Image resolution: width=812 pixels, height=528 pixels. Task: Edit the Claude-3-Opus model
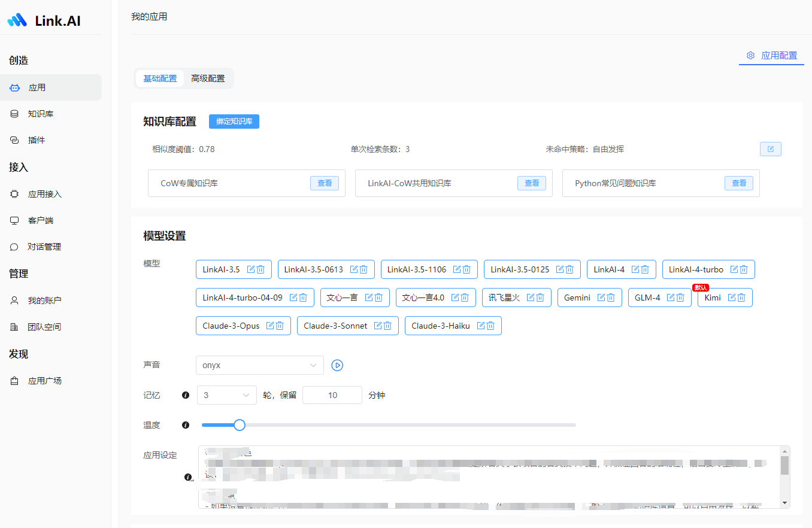(x=271, y=326)
